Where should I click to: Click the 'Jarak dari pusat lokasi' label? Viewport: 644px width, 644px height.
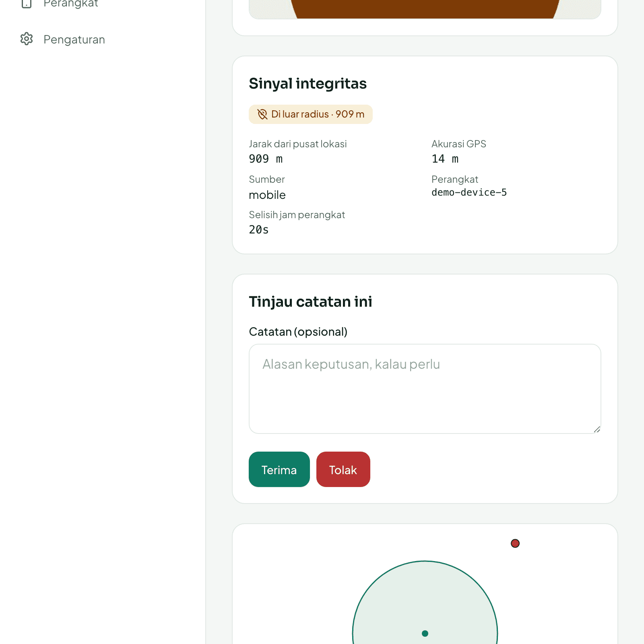[x=298, y=144]
